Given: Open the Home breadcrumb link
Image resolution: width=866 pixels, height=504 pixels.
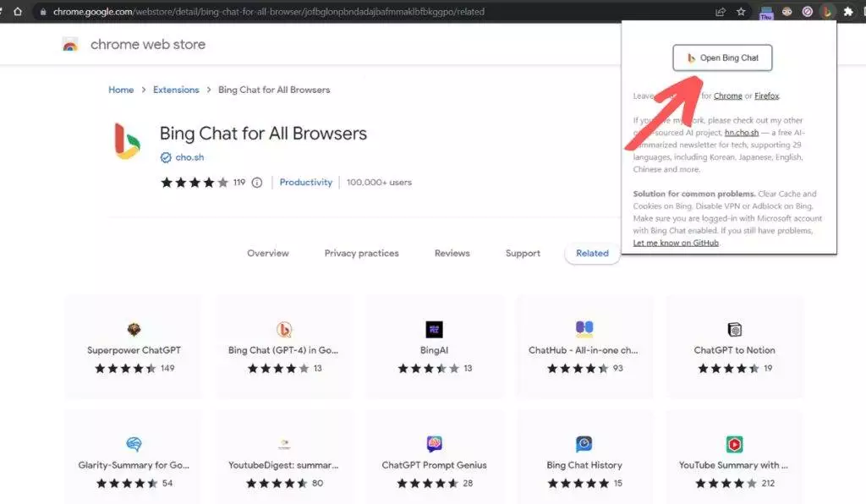Looking at the screenshot, I should click(121, 90).
